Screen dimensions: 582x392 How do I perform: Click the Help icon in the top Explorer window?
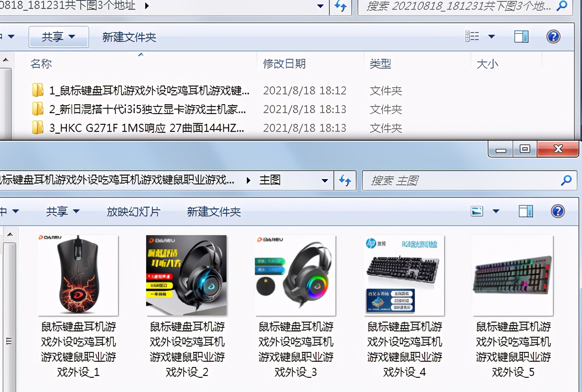[553, 36]
